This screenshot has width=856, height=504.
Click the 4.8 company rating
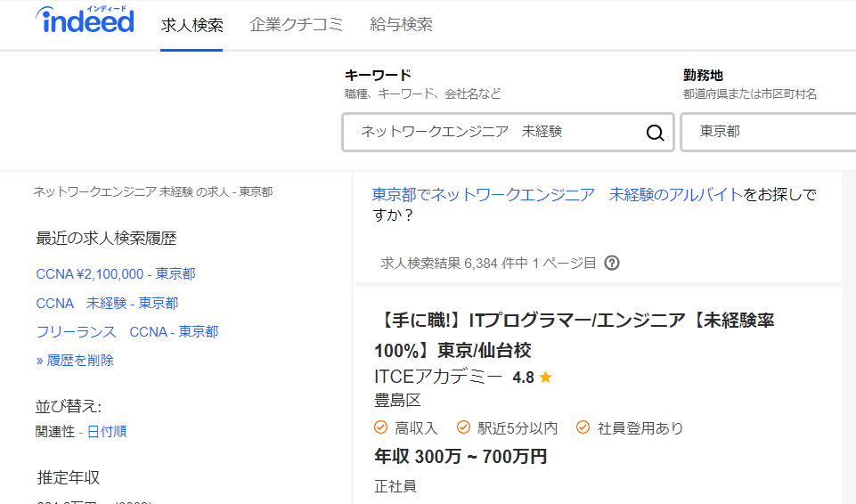(x=523, y=378)
